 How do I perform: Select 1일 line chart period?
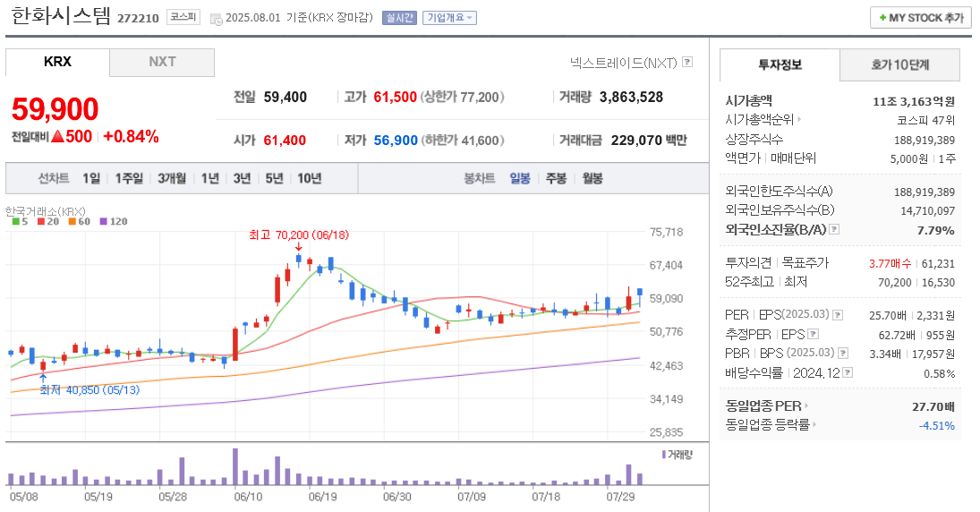[91, 179]
